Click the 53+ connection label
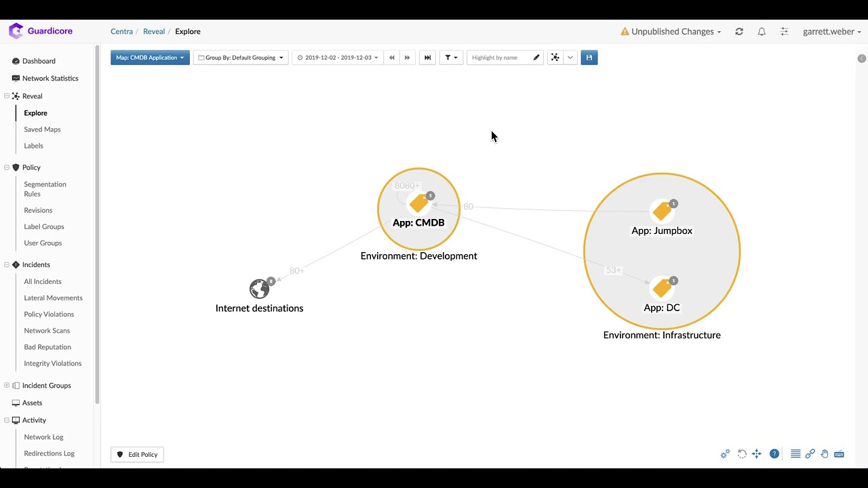The image size is (868, 488). pyautogui.click(x=613, y=270)
